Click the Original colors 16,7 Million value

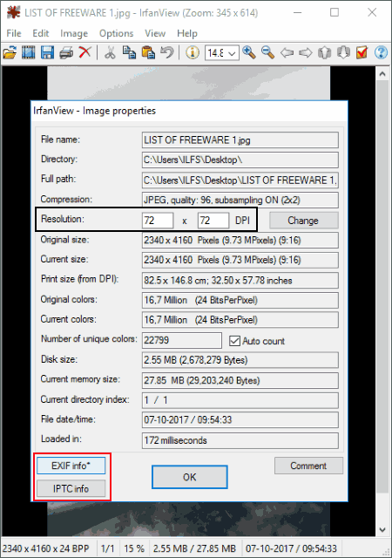click(x=240, y=300)
